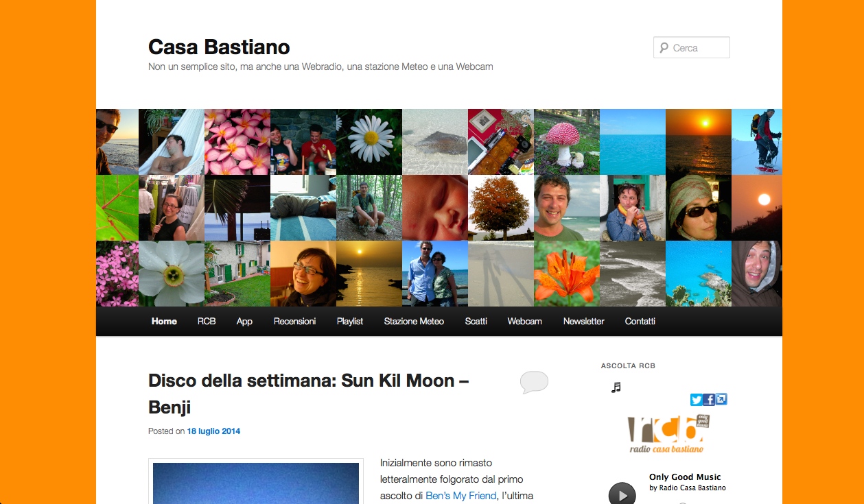Click the site tagline text

(320, 67)
